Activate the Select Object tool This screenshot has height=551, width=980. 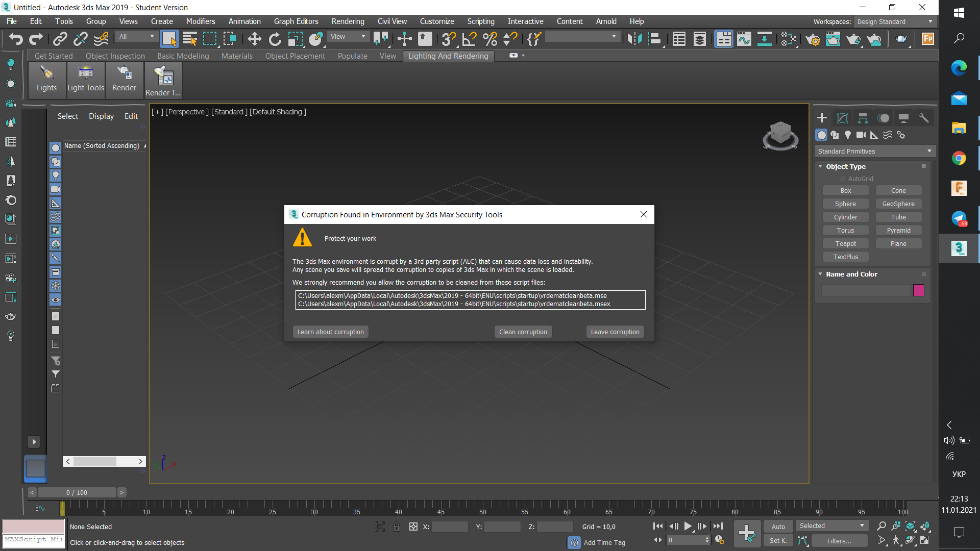pyautogui.click(x=169, y=39)
